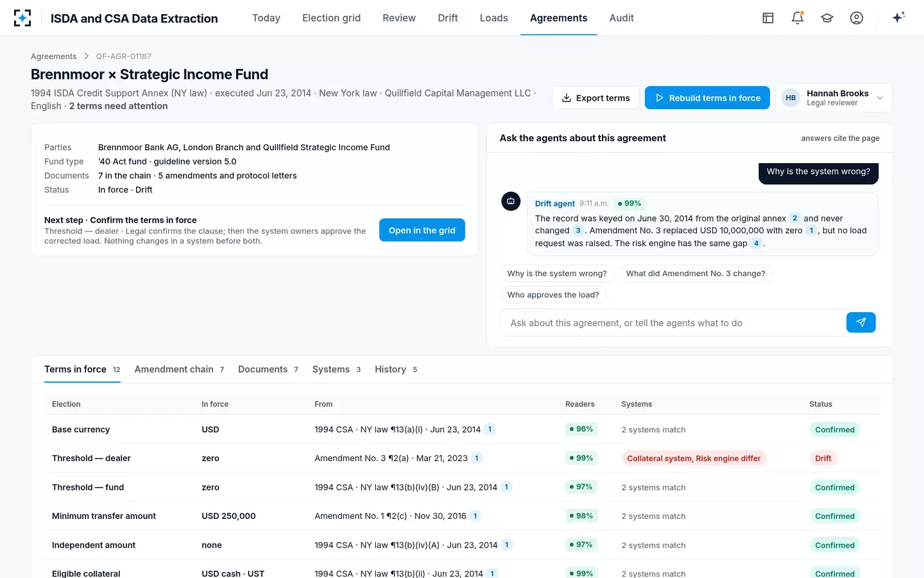Open citation 3 in the Drift agent answer
Screen dimensions: 924x578
click(x=578, y=231)
